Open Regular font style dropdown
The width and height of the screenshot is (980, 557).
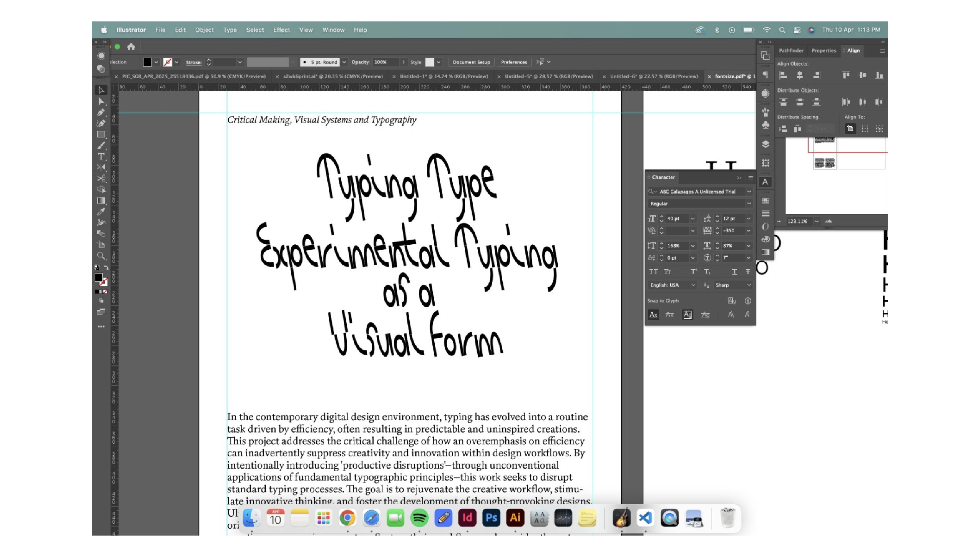pyautogui.click(x=749, y=204)
